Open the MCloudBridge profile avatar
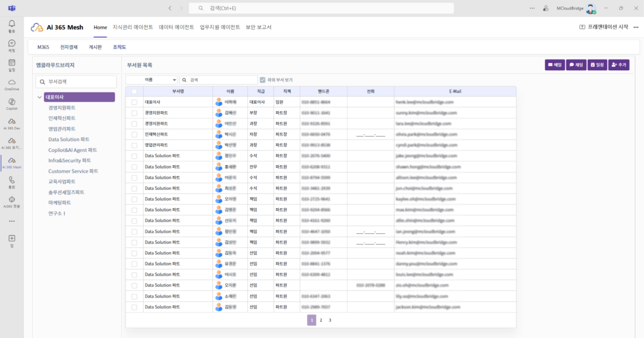Image resolution: width=644 pixels, height=338 pixels. pos(591,9)
